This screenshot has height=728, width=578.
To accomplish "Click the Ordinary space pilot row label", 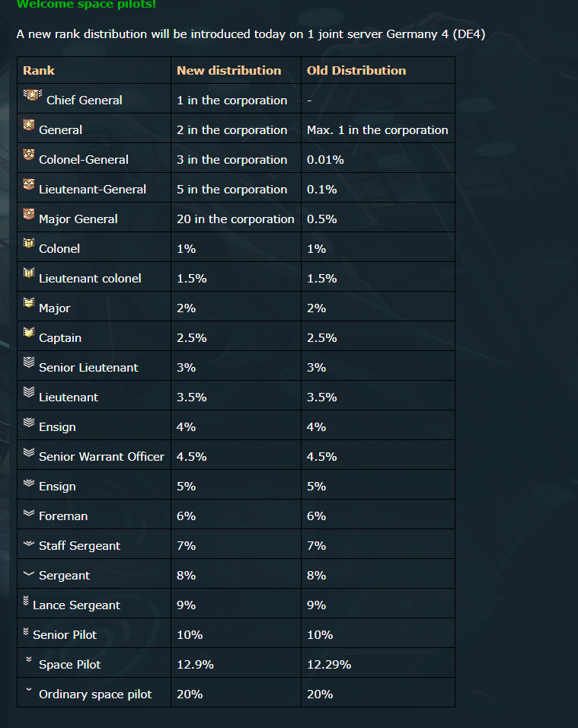I will (x=95, y=694).
